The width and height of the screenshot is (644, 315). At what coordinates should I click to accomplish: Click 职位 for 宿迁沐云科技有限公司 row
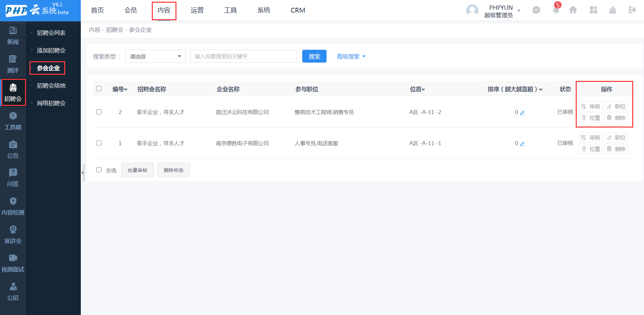tap(616, 106)
